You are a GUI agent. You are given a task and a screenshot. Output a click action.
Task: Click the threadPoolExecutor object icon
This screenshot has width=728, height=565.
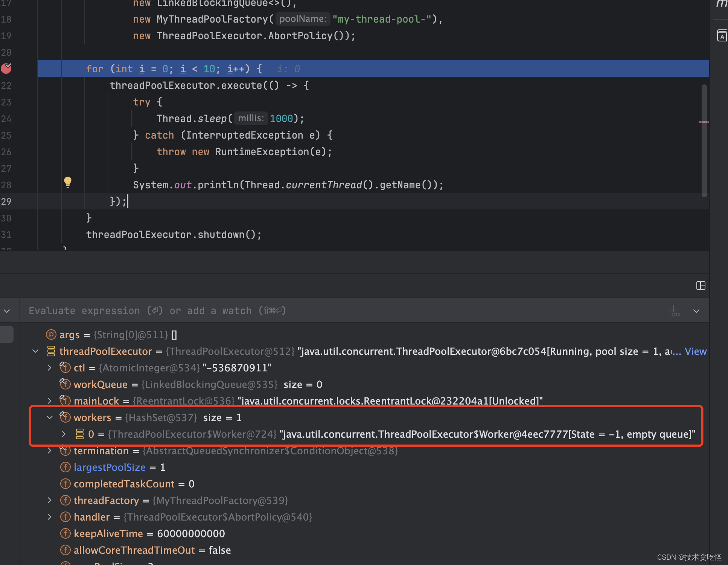[x=51, y=351]
